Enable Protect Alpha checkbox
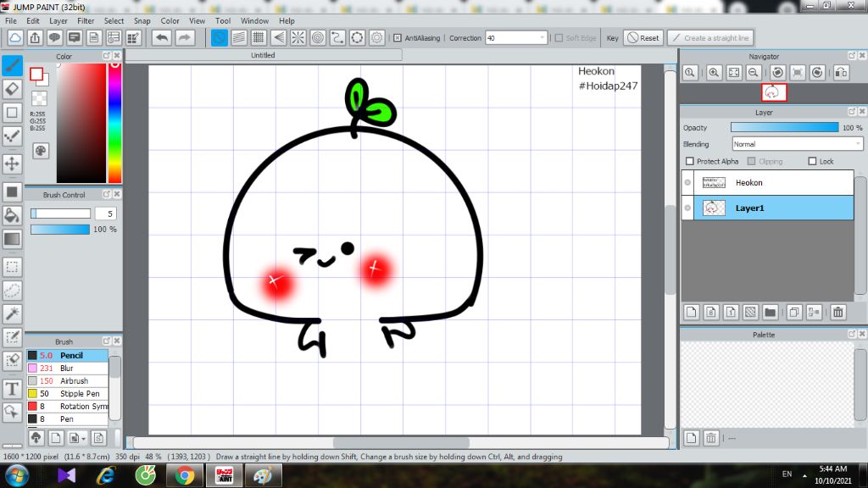Viewport: 868px width, 488px height. (690, 161)
